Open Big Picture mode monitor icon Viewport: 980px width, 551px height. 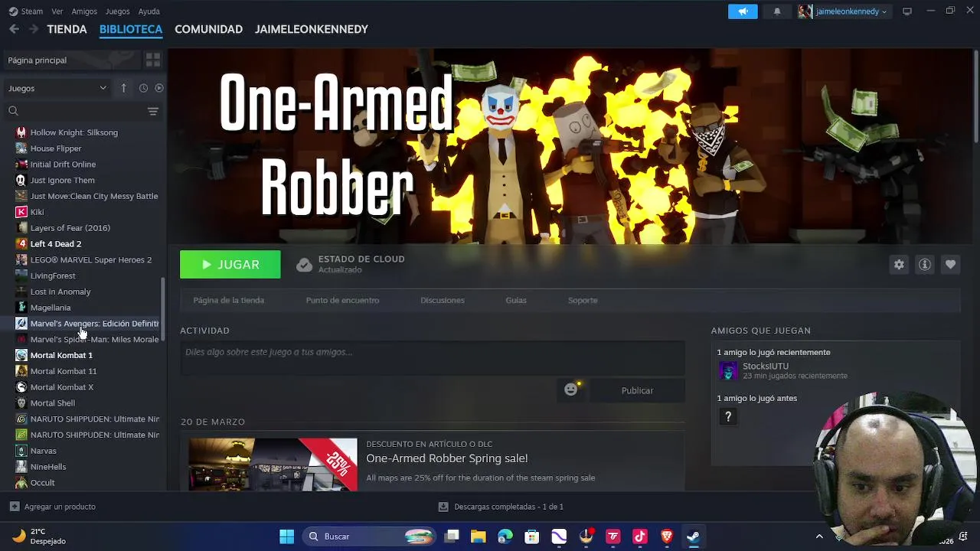907,11
